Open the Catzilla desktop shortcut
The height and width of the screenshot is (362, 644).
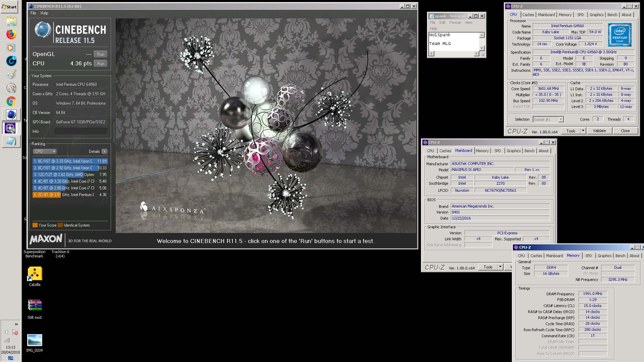[x=35, y=277]
